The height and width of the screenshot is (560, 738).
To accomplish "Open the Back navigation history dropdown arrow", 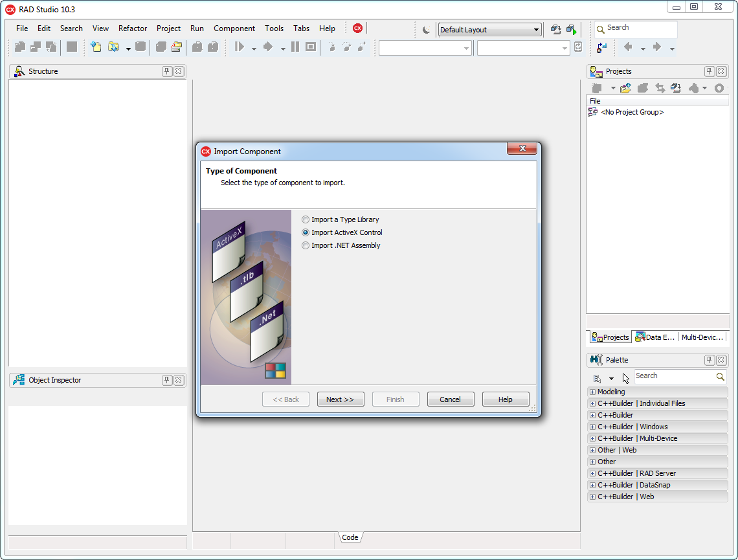I will pyautogui.click(x=643, y=49).
